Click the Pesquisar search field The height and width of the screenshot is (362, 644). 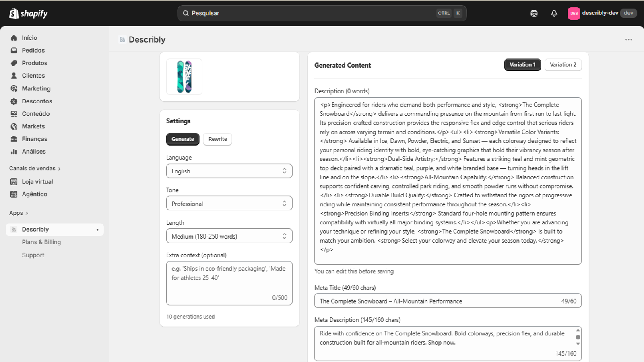pyautogui.click(x=322, y=13)
